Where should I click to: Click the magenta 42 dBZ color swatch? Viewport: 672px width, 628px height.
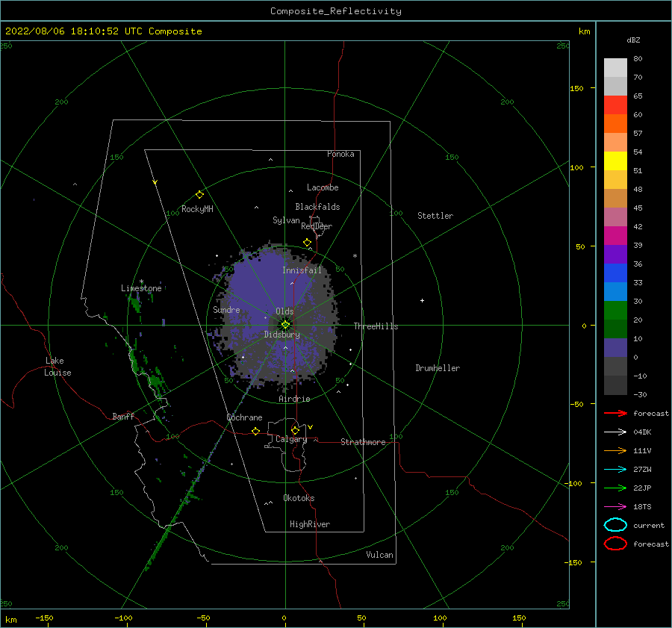coord(615,235)
